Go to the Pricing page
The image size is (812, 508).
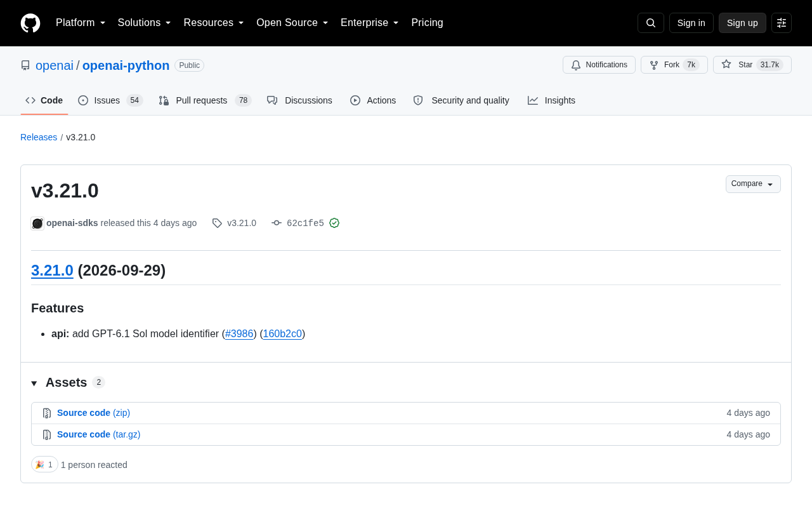pyautogui.click(x=427, y=23)
